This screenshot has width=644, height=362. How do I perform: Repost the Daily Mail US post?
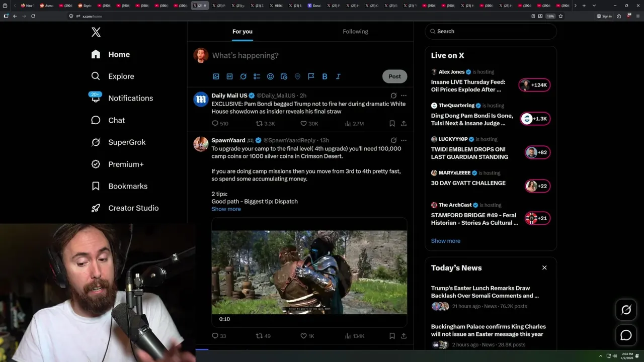(x=265, y=123)
